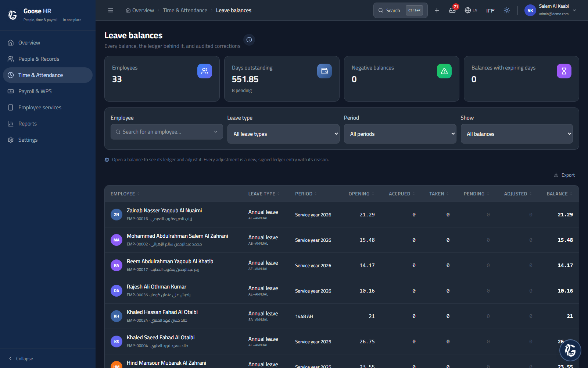Open the inbox notifications icon
This screenshot has height=368, width=588.
click(x=452, y=10)
